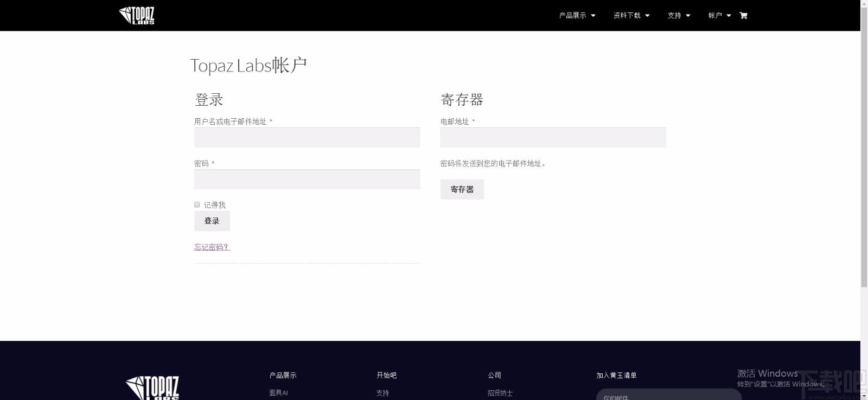Focus the 密码 input field
The width and height of the screenshot is (868, 400).
coord(307,179)
